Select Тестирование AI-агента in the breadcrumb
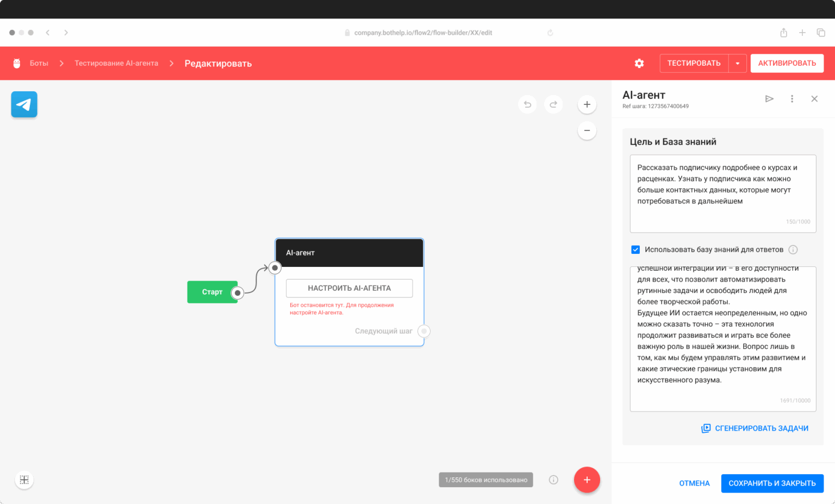 116,63
